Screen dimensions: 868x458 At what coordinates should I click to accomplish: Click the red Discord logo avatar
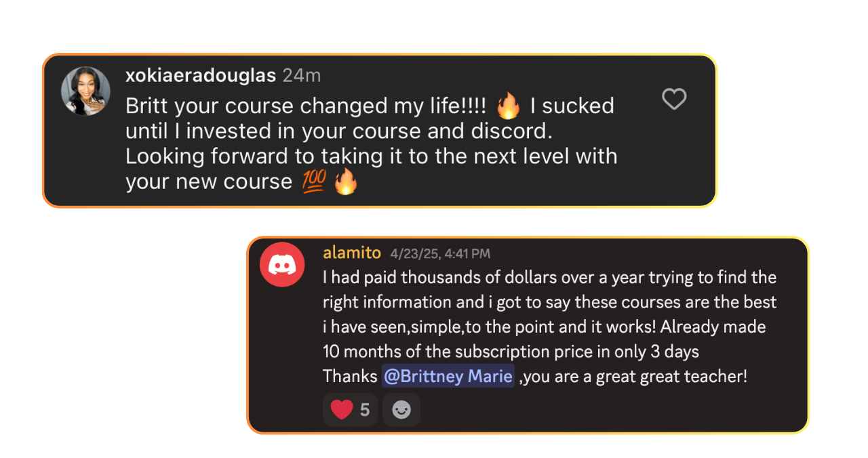pyautogui.click(x=282, y=264)
